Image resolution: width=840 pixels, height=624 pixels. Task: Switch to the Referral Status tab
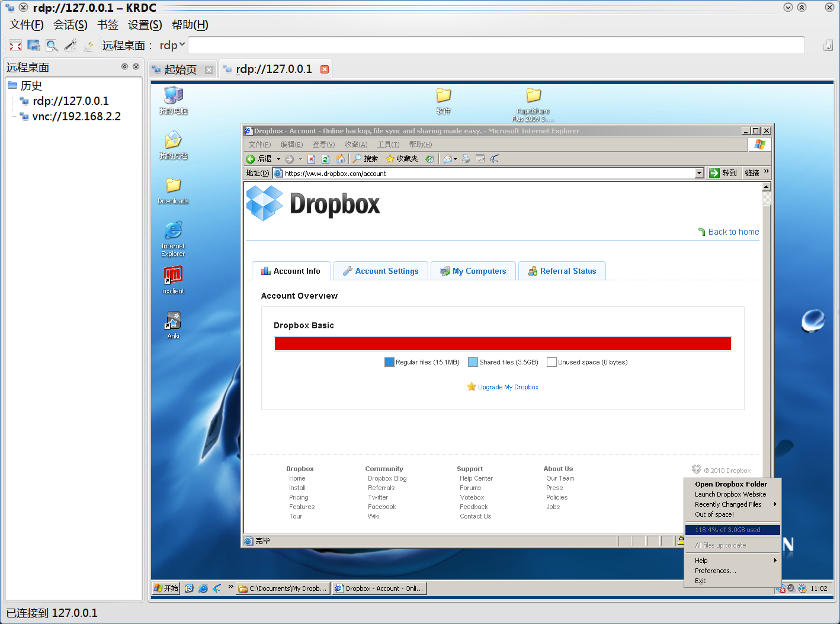tap(562, 271)
